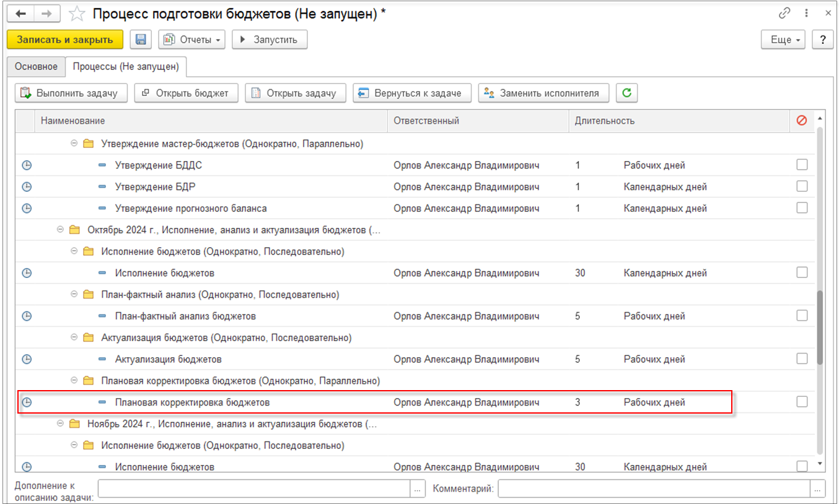Collapse the Октябрь 2024 г. group
The width and height of the screenshot is (839, 504).
pos(60,230)
